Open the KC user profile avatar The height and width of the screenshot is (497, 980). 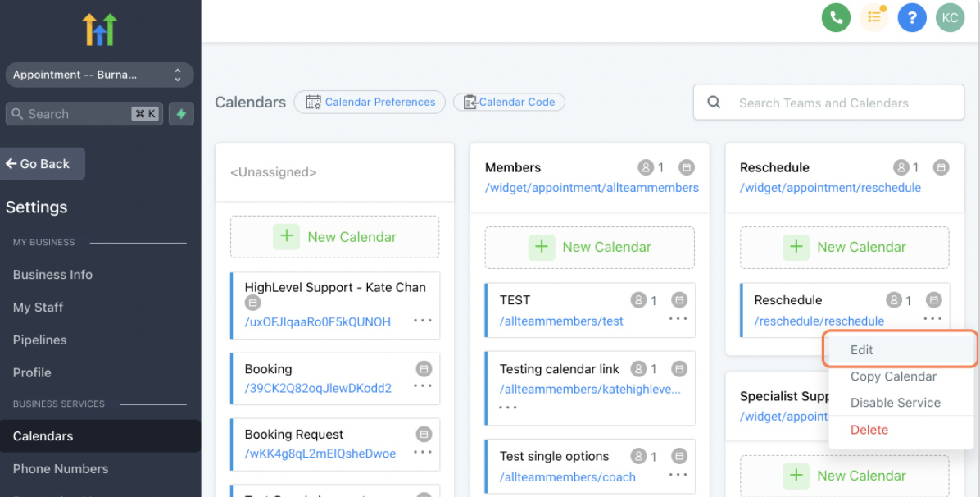(x=950, y=17)
